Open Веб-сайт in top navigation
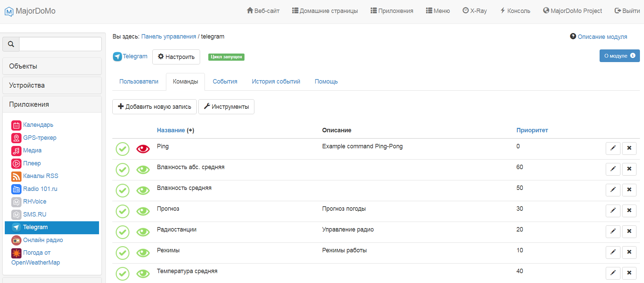Image resolution: width=644 pixels, height=283 pixels. point(263,11)
